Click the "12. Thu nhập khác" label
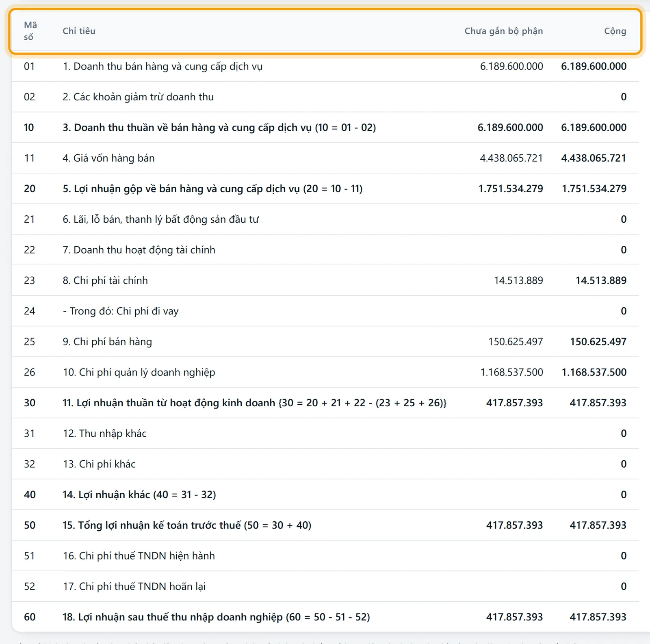650x644 pixels. pos(104,434)
